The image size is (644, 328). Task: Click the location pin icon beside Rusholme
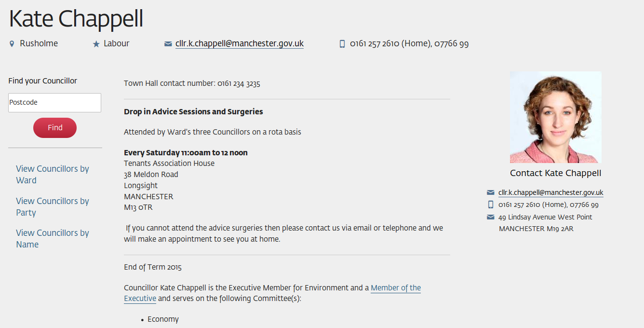(x=12, y=44)
